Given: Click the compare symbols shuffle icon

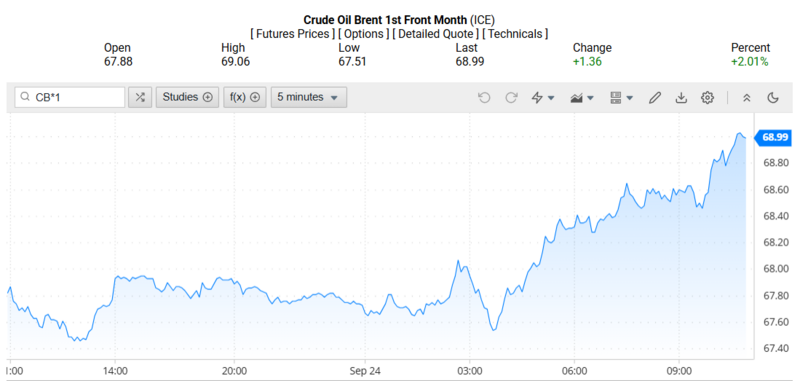Looking at the screenshot, I should (140, 97).
